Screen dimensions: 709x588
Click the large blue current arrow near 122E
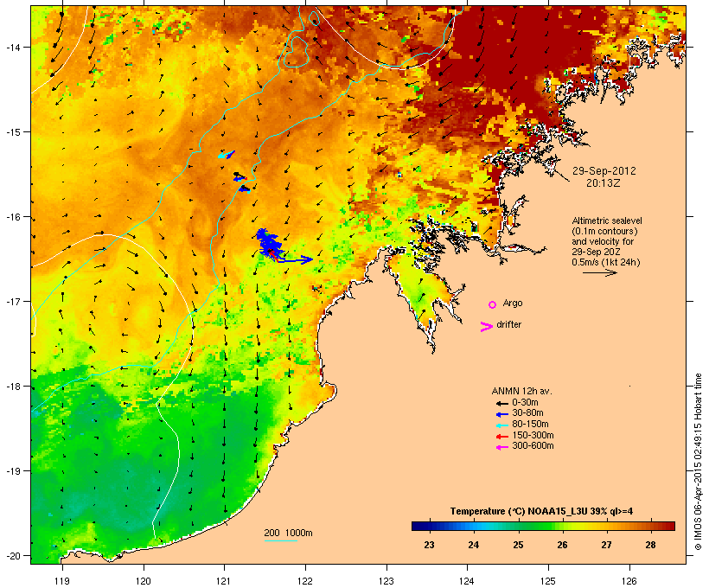(295, 259)
